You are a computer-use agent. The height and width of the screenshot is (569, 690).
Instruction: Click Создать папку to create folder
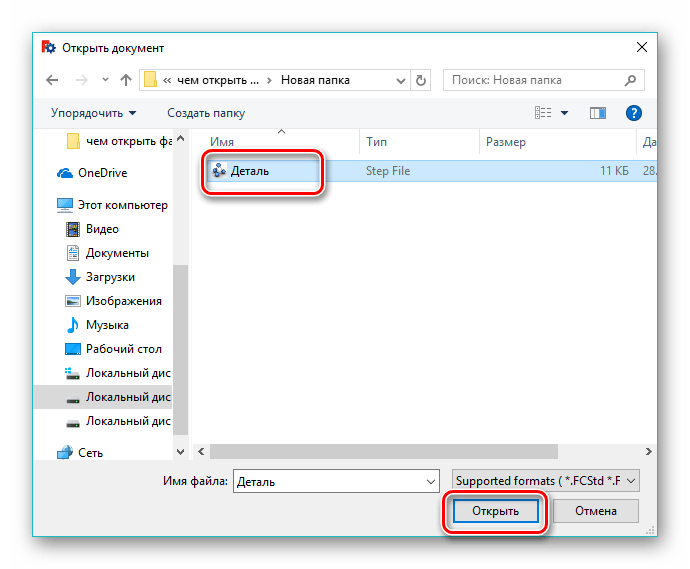point(206,113)
